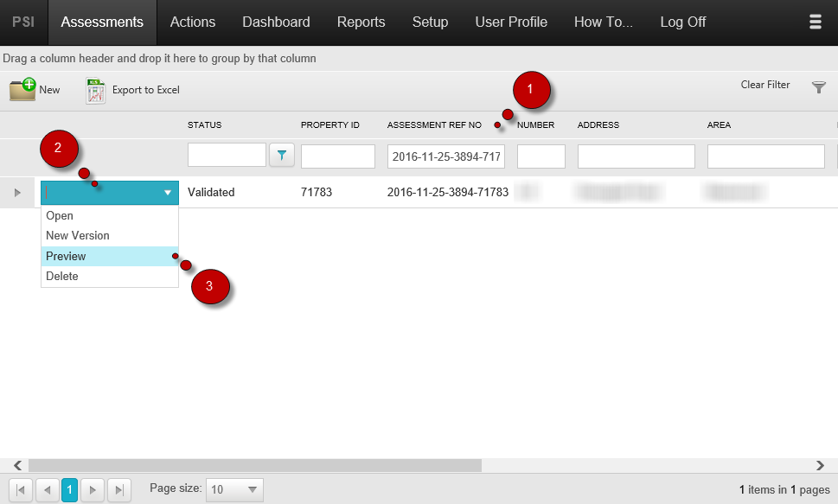Click the Validated status cell
Image resolution: width=838 pixels, height=504 pixels.
(x=211, y=193)
